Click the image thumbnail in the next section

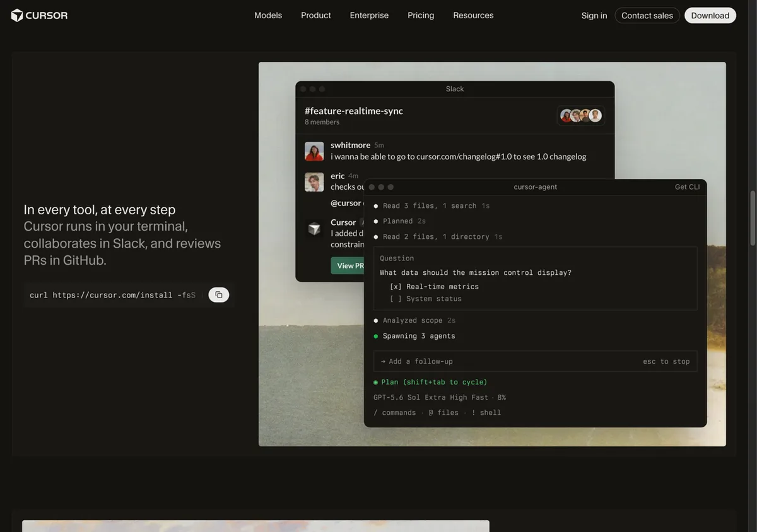[x=255, y=526]
